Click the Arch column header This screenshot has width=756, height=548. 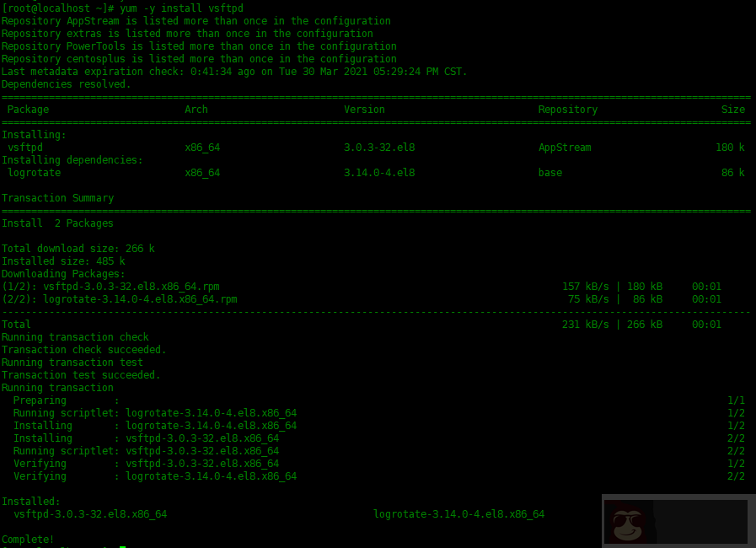(196, 109)
